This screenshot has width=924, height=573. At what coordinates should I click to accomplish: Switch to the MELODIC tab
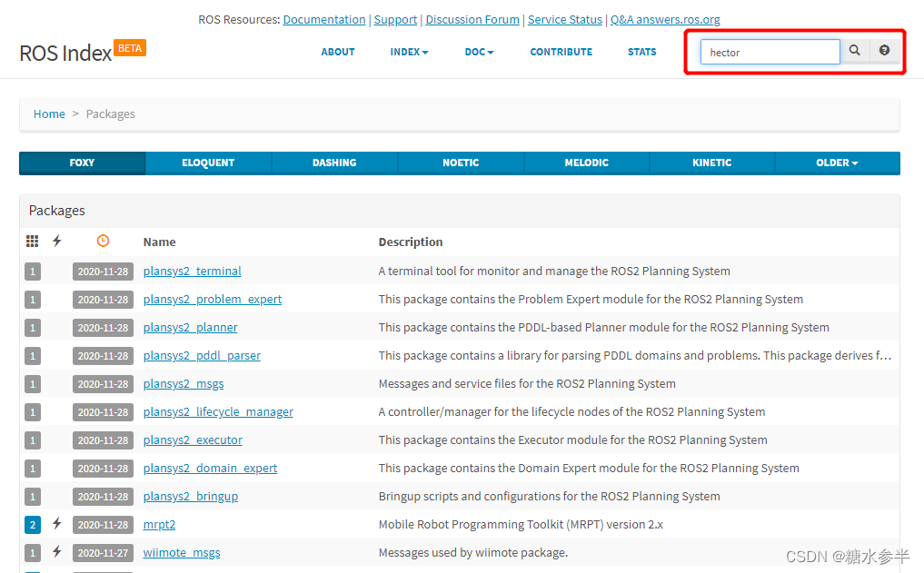[586, 163]
